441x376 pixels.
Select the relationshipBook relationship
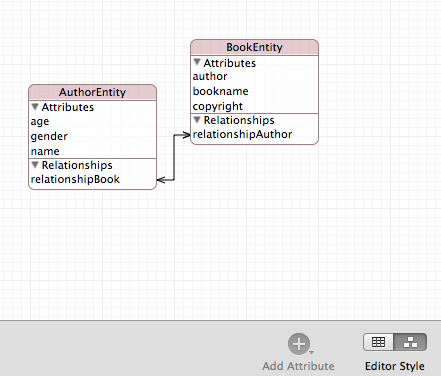[75, 179]
